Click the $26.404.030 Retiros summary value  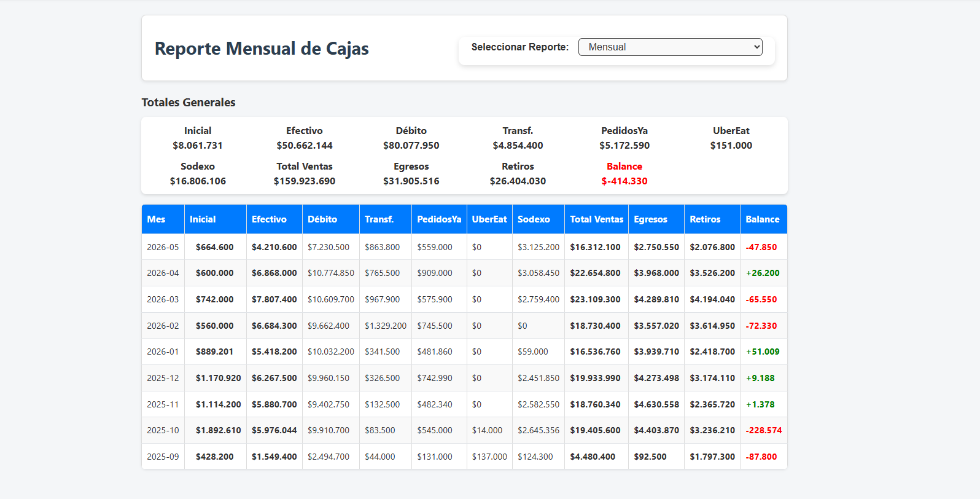[x=518, y=181]
